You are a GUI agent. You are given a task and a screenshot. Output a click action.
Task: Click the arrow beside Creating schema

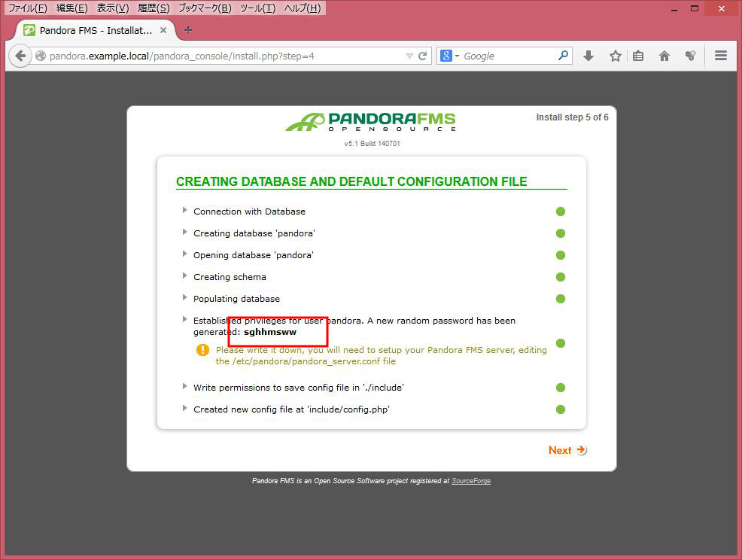184,275
